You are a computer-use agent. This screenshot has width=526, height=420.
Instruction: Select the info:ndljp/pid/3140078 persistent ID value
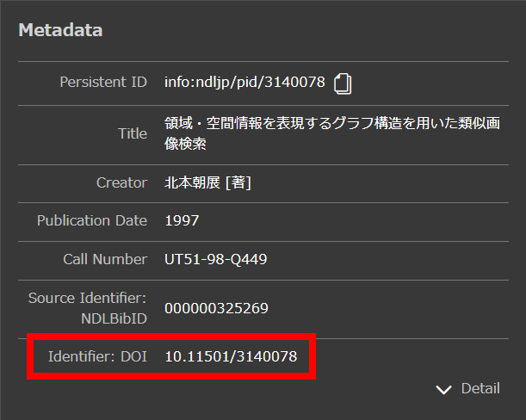coord(244,83)
